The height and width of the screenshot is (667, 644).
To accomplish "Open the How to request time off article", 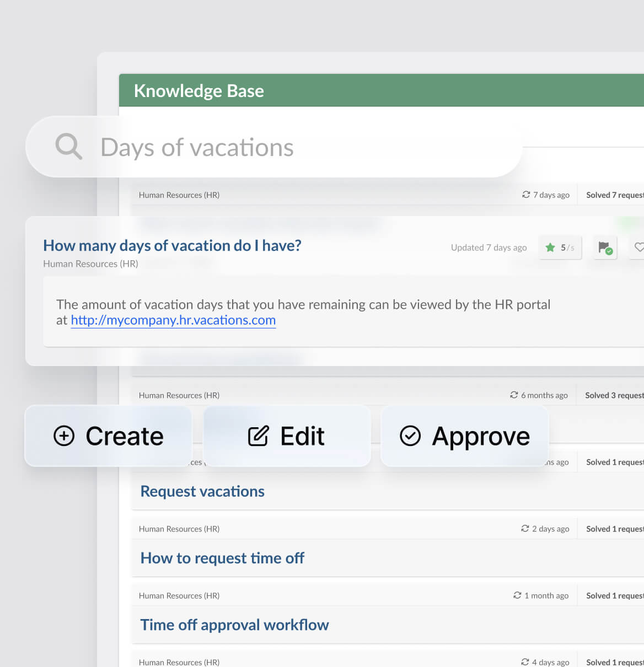I will [222, 558].
